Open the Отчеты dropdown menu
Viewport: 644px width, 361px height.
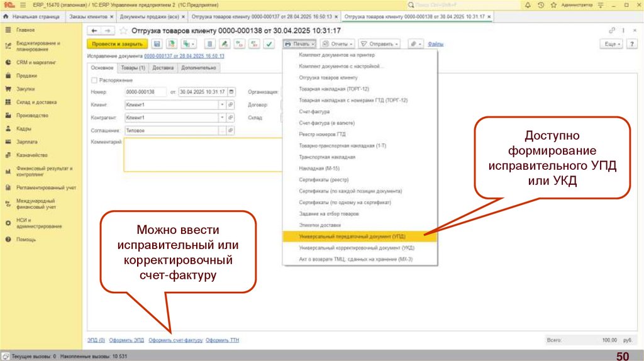(x=338, y=44)
